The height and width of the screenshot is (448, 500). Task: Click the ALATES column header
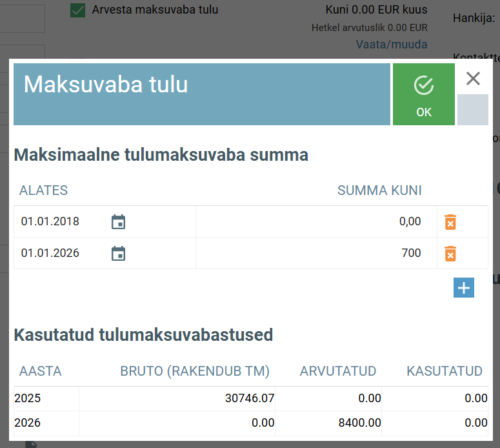click(43, 190)
